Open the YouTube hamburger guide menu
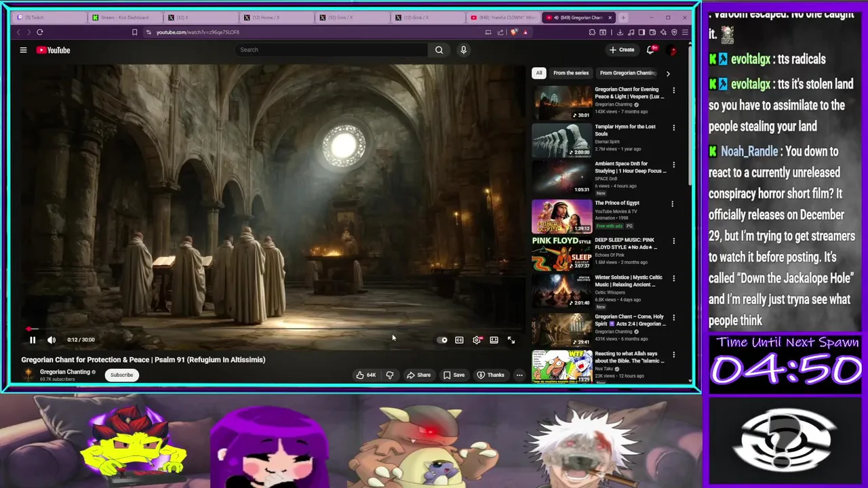The width and height of the screenshot is (868, 488). coord(23,50)
